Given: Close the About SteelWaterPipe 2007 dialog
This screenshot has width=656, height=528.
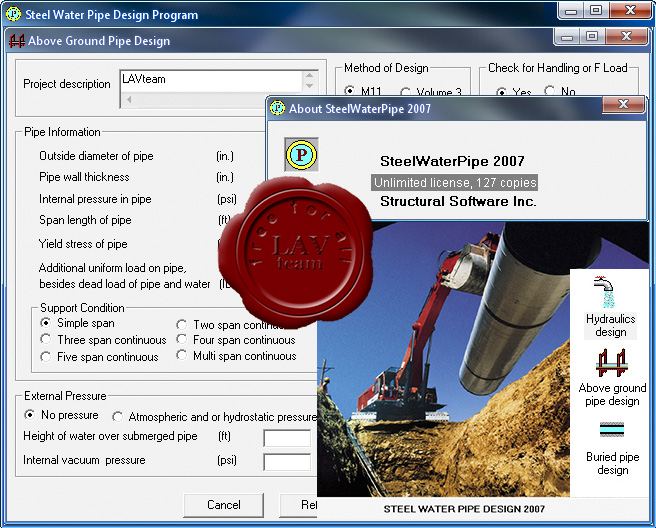Looking at the screenshot, I should click(623, 104).
